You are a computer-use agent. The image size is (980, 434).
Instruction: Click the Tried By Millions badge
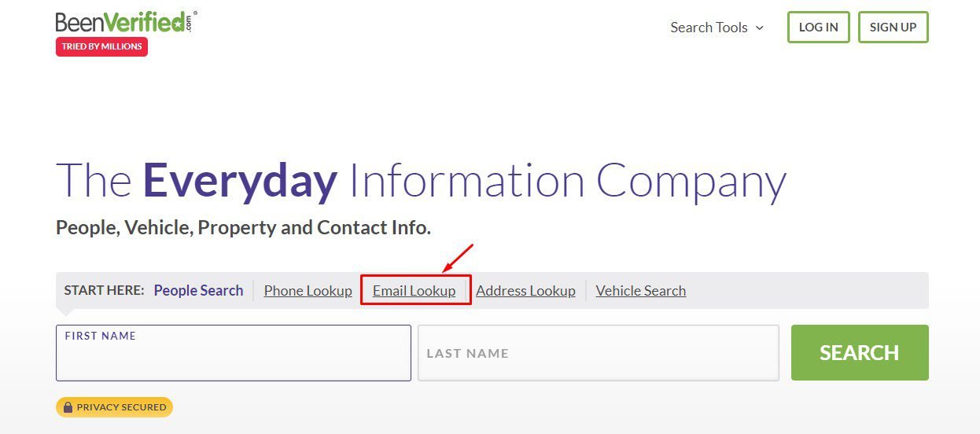point(101,46)
